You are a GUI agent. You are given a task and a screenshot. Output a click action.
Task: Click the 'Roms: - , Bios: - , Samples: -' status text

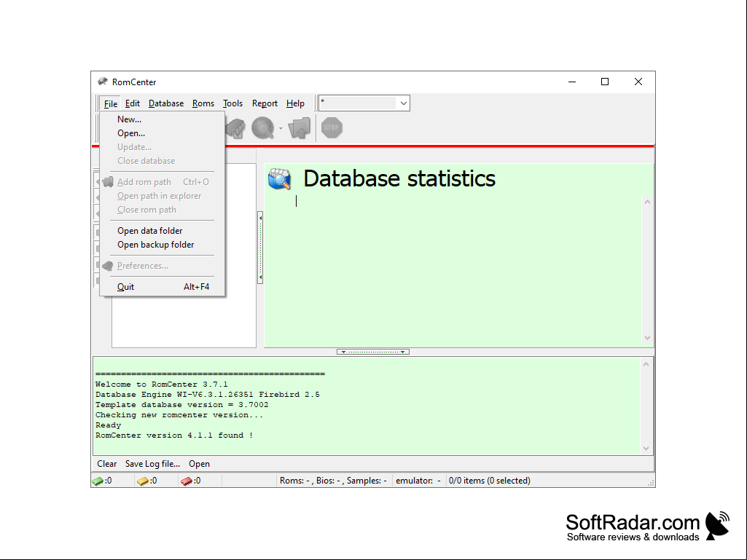click(333, 481)
